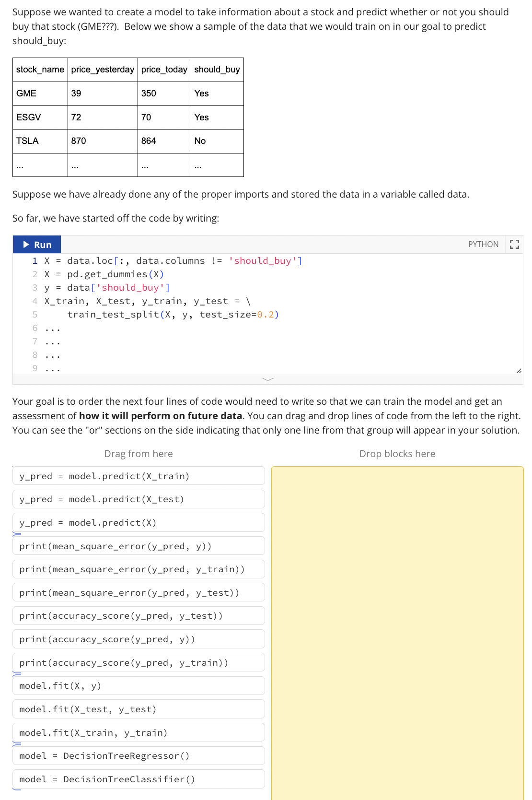Click code line 2 with pd.get_dummies(X)

104,274
